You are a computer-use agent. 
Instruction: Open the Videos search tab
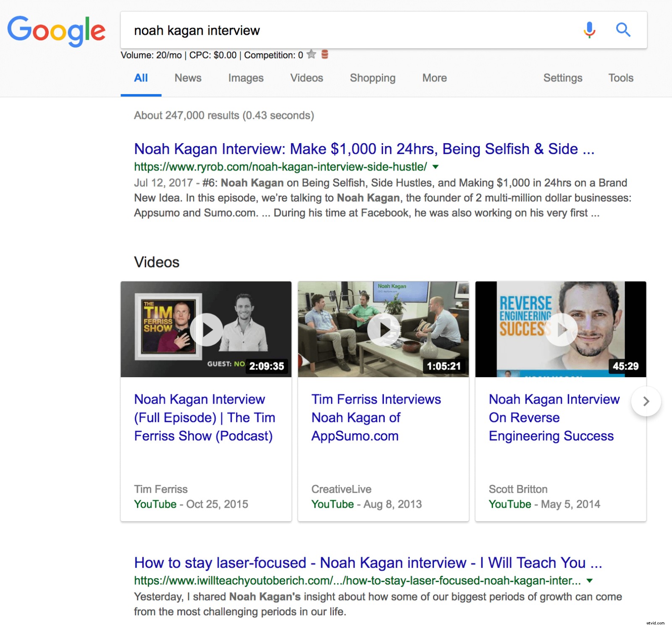pos(307,78)
